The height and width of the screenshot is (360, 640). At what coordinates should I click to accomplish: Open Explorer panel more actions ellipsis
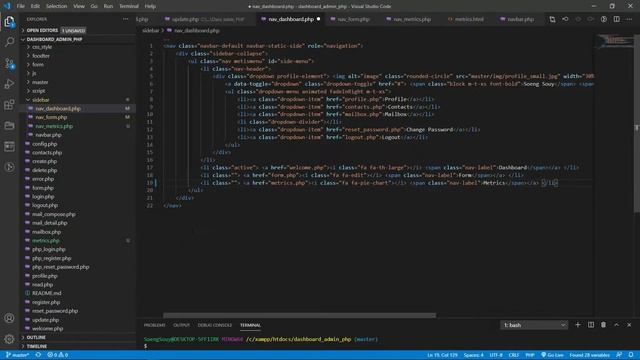pos(126,19)
